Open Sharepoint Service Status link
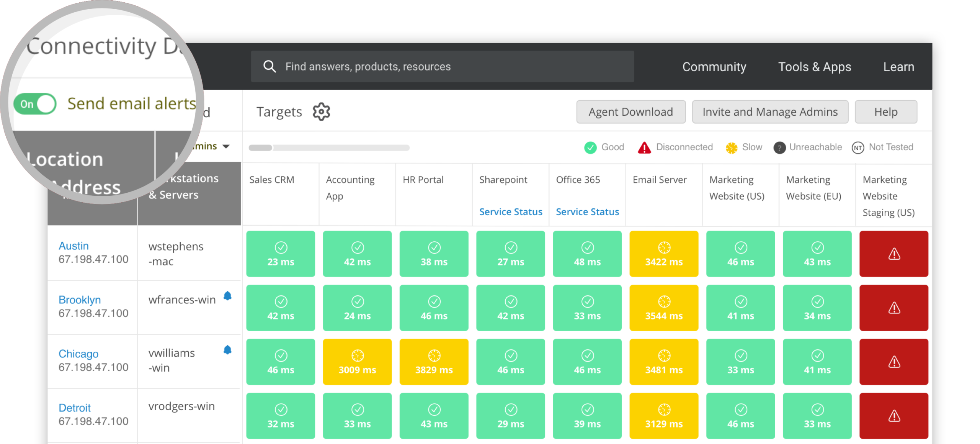Viewport: 980px width, 444px height. pyautogui.click(x=510, y=211)
